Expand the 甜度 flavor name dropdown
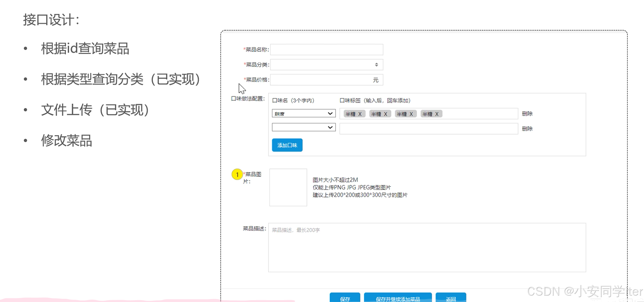This screenshot has width=644, height=302. pos(303,114)
